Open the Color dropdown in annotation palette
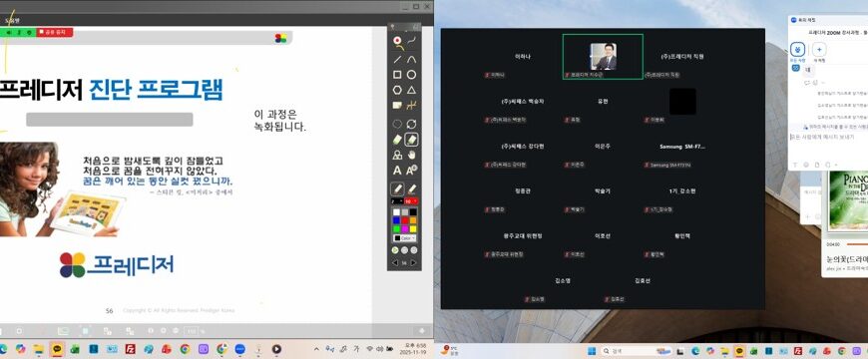This screenshot has width=868, height=359. (404, 238)
